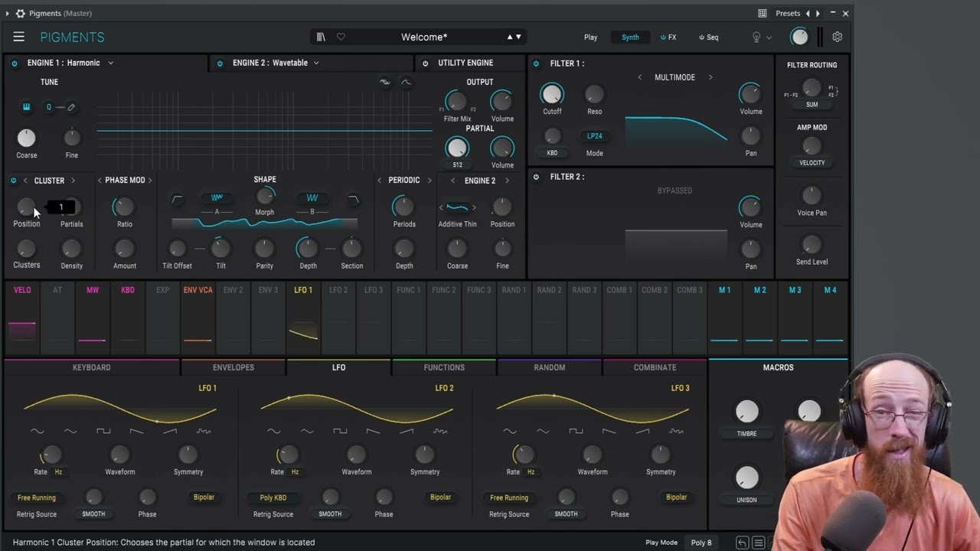Viewport: 980px width, 551px height.
Task: Go to the next Periodic modulator type
Action: point(429,181)
